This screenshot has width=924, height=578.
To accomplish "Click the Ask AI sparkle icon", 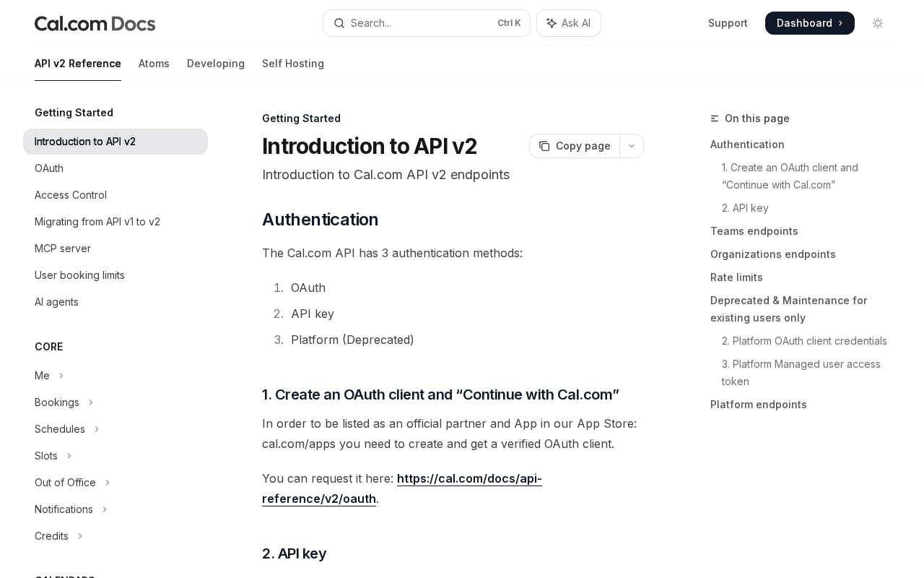I will 552,23.
